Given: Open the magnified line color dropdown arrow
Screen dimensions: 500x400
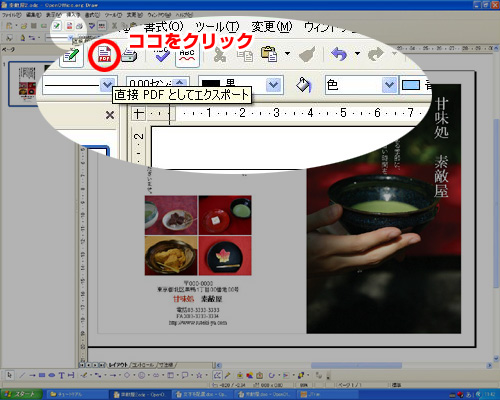Looking at the screenshot, I should pos(274,85).
